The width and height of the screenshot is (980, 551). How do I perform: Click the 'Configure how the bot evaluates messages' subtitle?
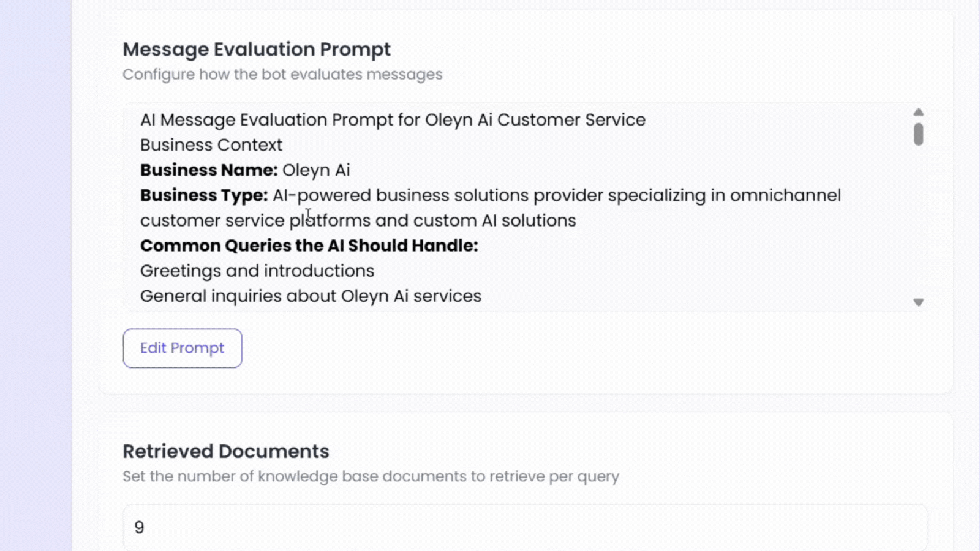tap(282, 74)
